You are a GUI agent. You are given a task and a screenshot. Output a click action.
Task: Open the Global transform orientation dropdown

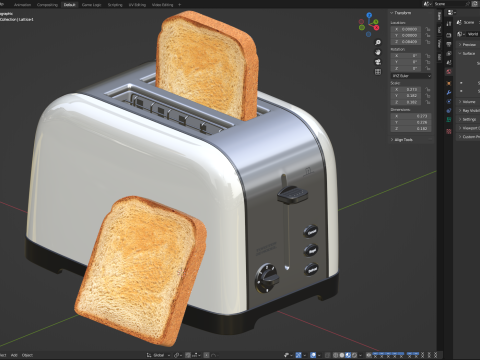tap(159, 355)
